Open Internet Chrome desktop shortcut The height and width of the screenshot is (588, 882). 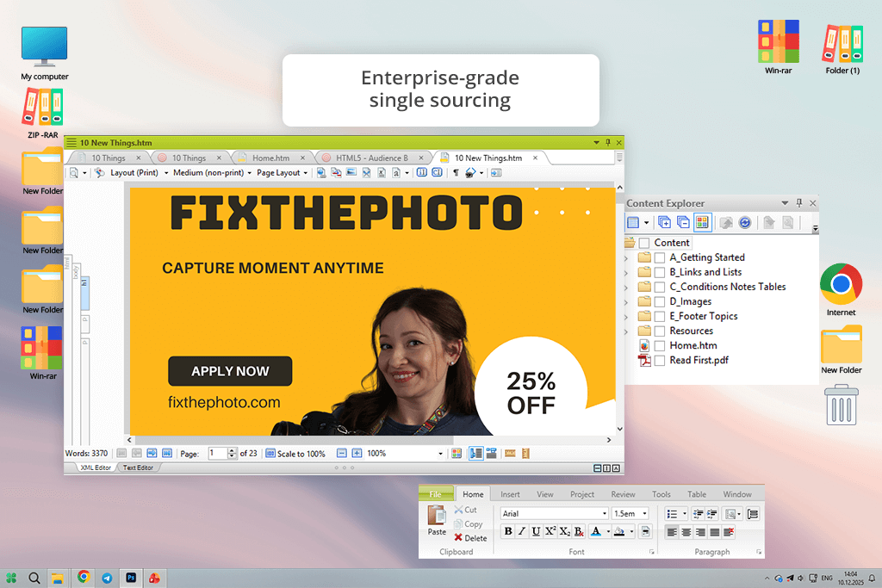[841, 289]
